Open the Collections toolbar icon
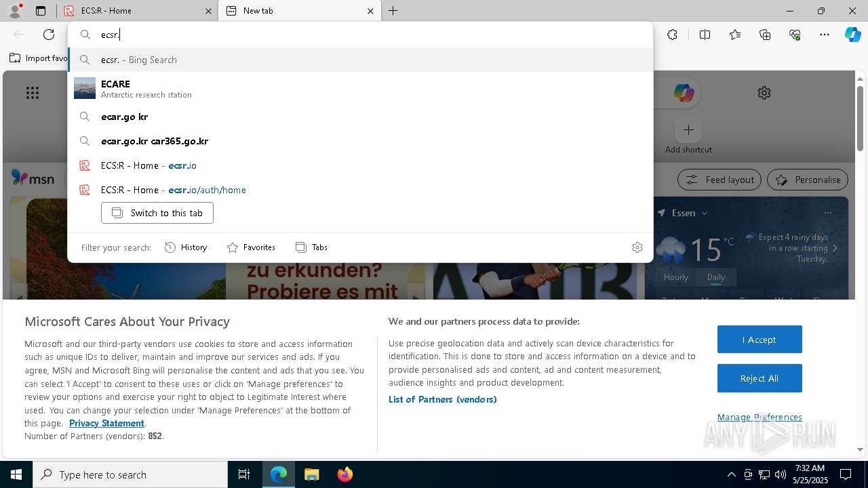This screenshot has height=488, width=868. (x=765, y=35)
